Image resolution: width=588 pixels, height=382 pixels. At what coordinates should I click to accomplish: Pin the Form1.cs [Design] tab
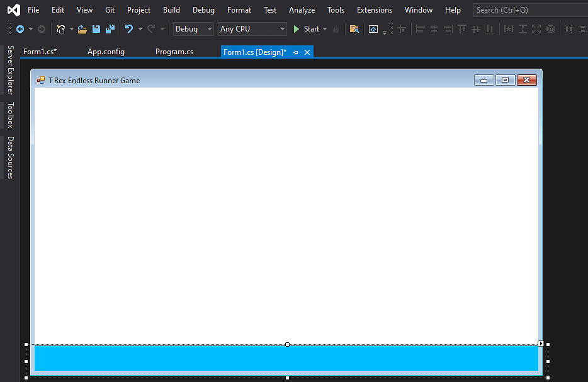(295, 52)
